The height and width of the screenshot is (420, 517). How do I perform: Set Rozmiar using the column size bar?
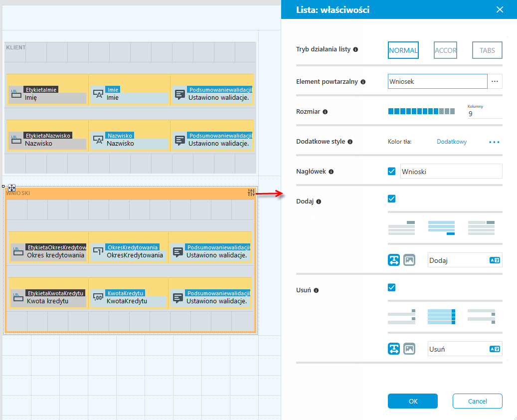tap(421, 112)
